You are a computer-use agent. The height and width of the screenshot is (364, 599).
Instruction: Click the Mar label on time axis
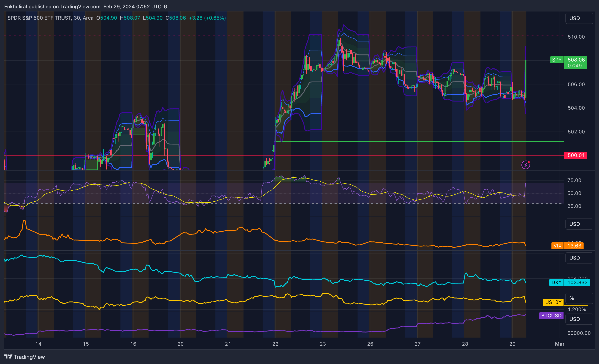pyautogui.click(x=559, y=344)
